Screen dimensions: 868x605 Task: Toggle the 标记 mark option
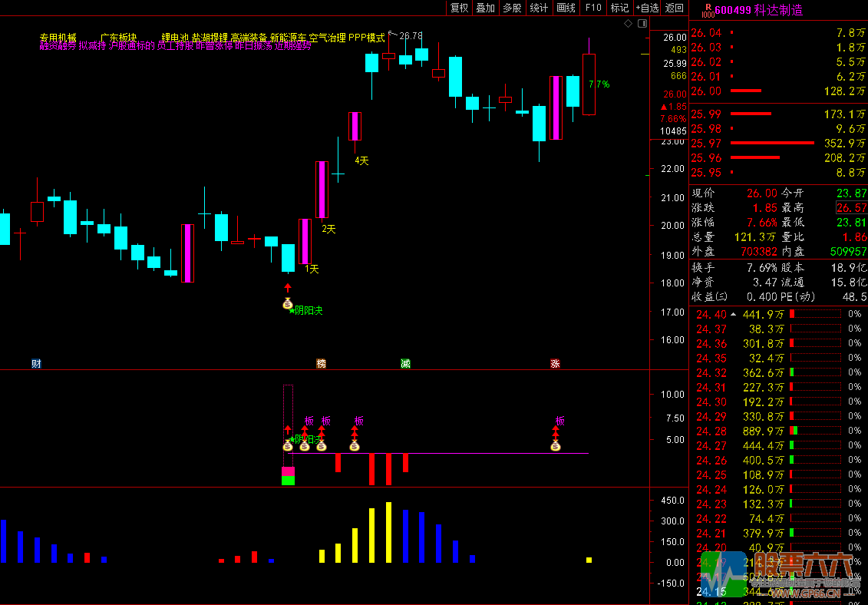(619, 8)
